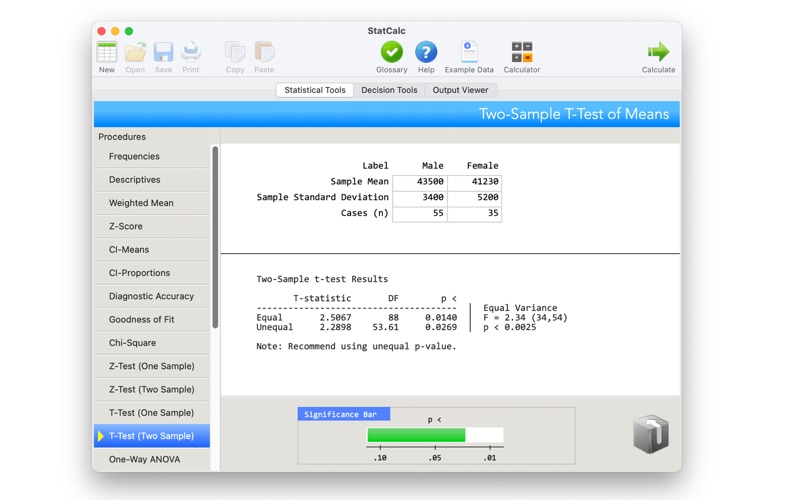Click the yellow window minimize button
The image size is (800, 500).
point(115,31)
